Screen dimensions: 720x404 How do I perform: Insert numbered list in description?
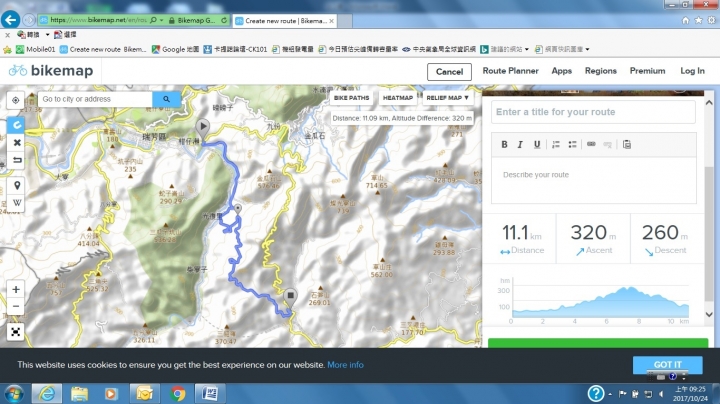tap(556, 145)
